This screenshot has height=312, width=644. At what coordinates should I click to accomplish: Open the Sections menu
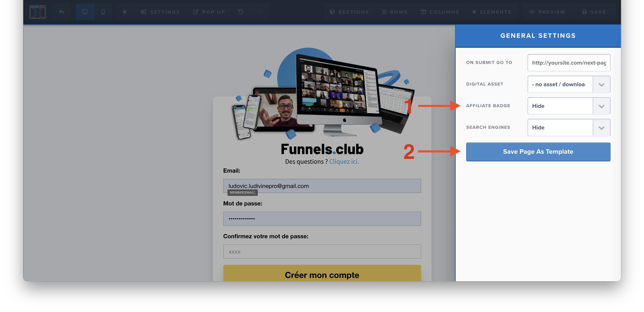(x=349, y=12)
